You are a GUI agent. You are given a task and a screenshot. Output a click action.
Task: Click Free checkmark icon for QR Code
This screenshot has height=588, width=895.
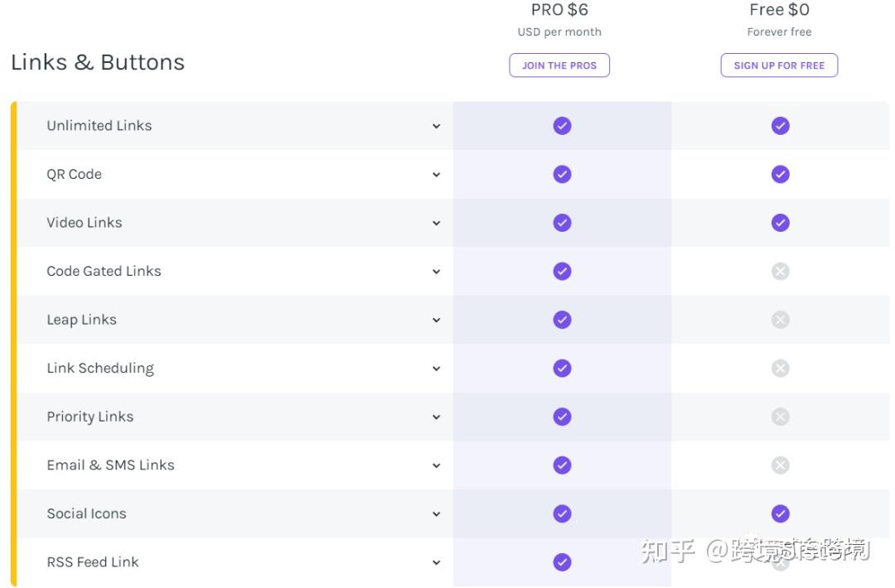(780, 174)
